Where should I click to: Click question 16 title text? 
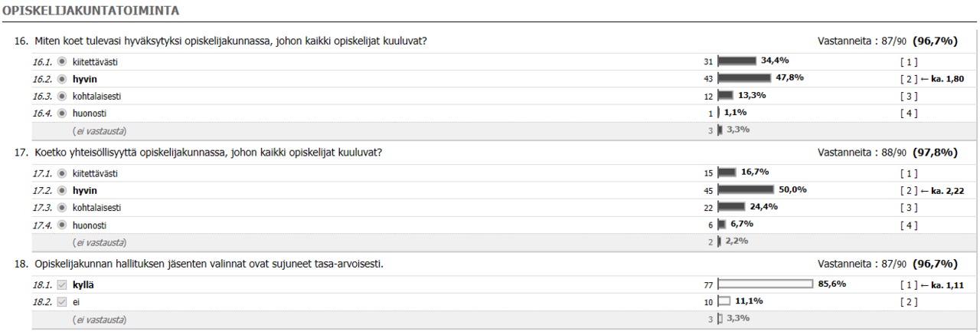(x=230, y=41)
